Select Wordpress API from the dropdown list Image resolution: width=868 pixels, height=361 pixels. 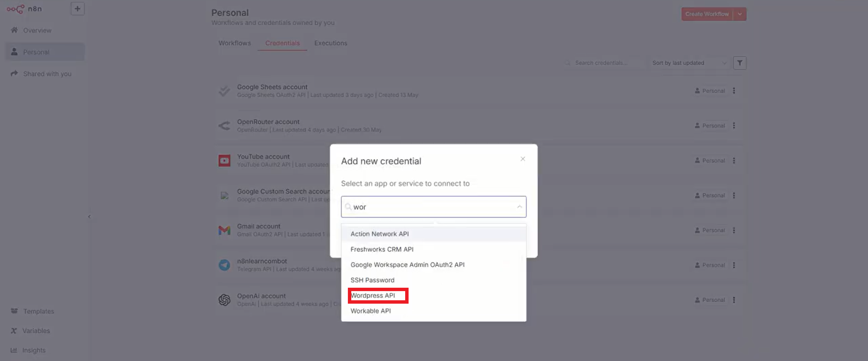[x=373, y=296]
